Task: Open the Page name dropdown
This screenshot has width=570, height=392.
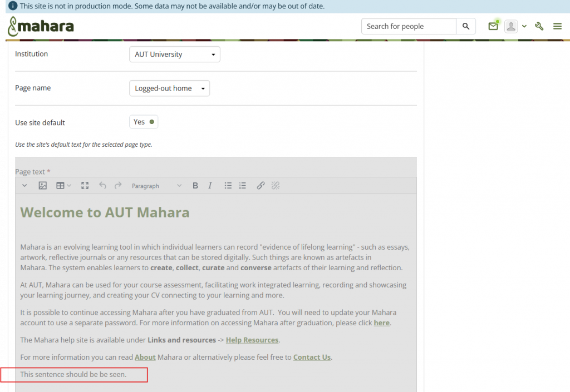Action: pos(169,88)
